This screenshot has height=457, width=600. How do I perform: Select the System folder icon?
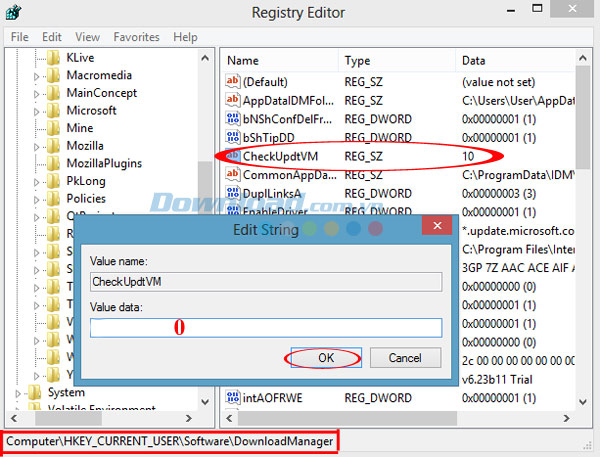[x=35, y=392]
